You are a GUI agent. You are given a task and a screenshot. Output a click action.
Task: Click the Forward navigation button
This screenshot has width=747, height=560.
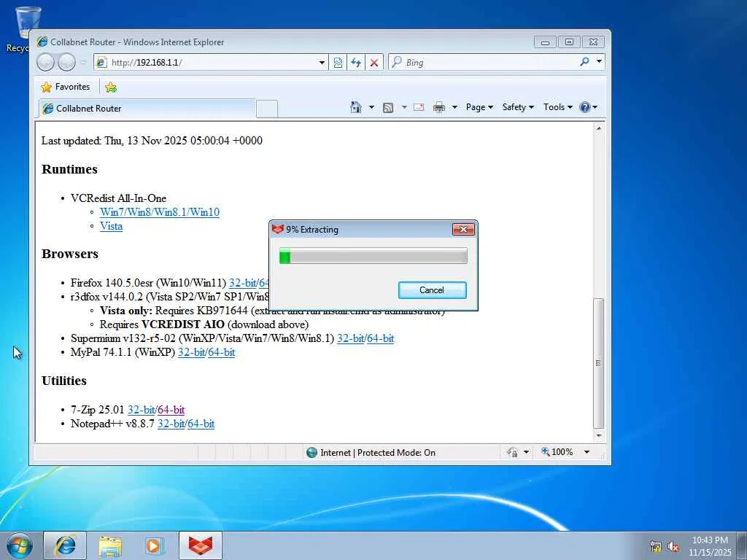click(x=66, y=63)
